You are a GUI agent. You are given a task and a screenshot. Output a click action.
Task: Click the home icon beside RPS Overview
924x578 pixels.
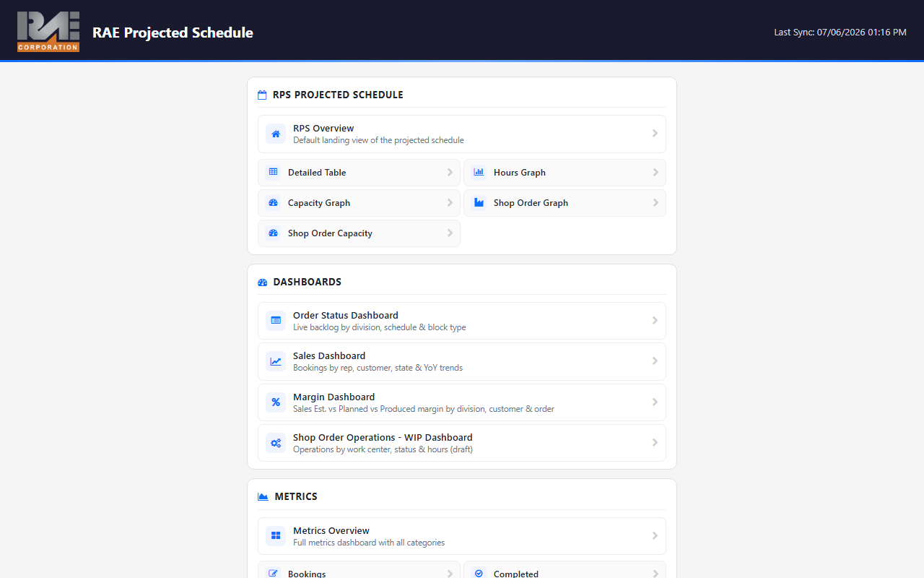(x=276, y=134)
